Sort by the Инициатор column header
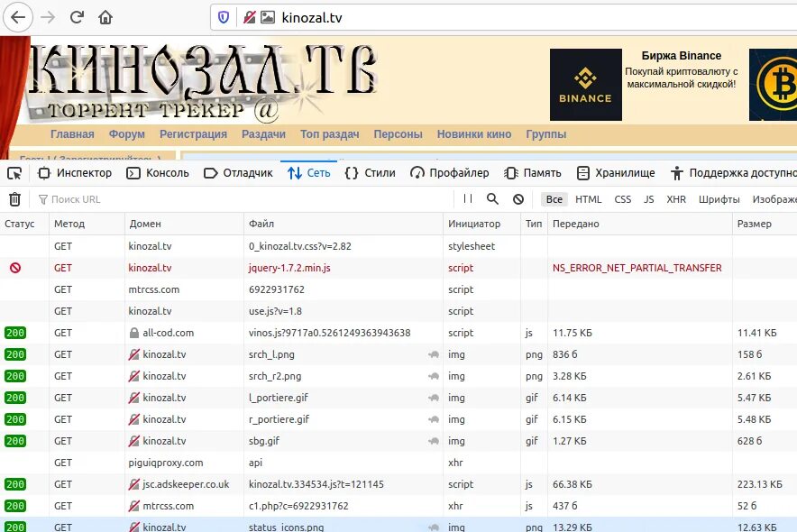797x532 pixels. pos(481,224)
